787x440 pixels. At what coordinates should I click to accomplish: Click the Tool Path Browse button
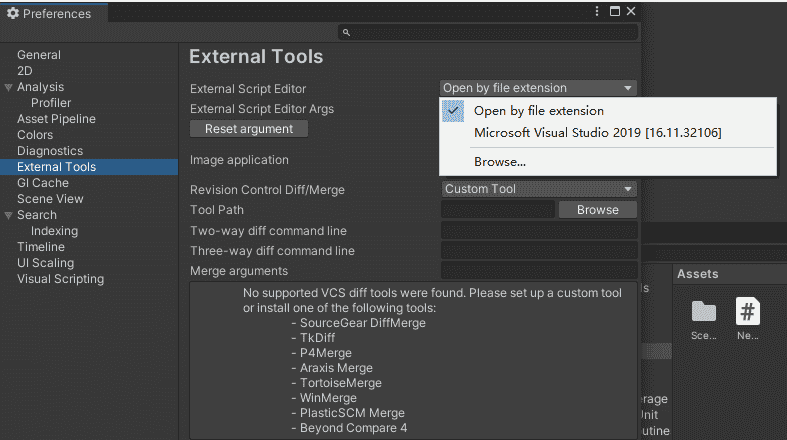pyautogui.click(x=597, y=210)
